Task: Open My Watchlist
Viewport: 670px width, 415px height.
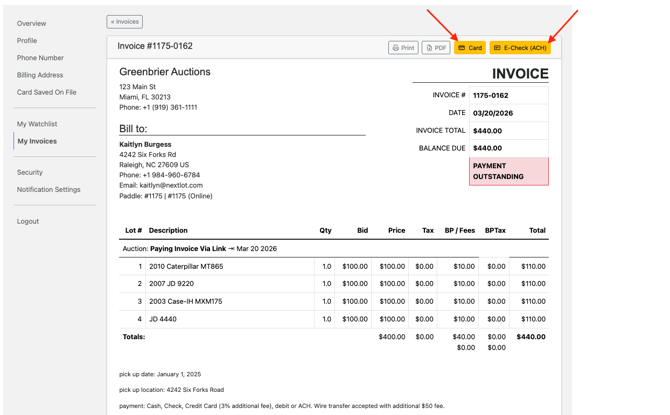Action: click(37, 124)
